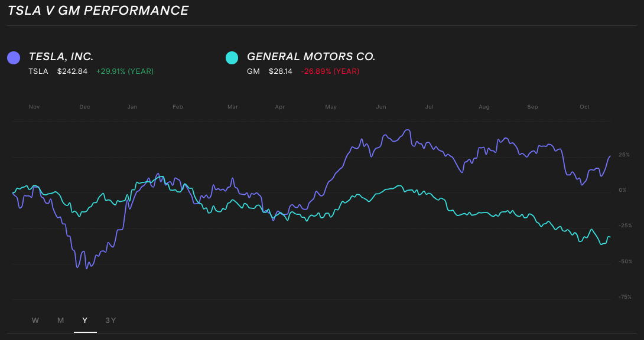
Task: Select the M monthly range option
Action: (x=60, y=320)
